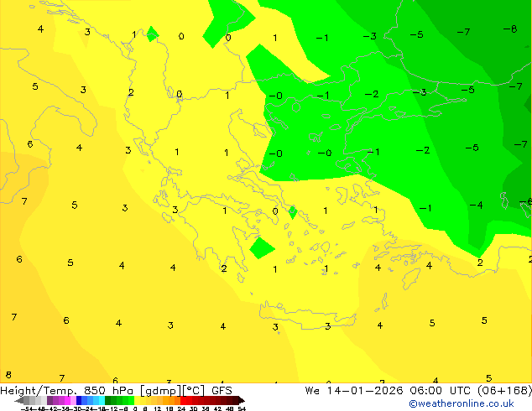532x411 pixels.
Task: Click the -4 temperature value on map
Action: (476, 205)
